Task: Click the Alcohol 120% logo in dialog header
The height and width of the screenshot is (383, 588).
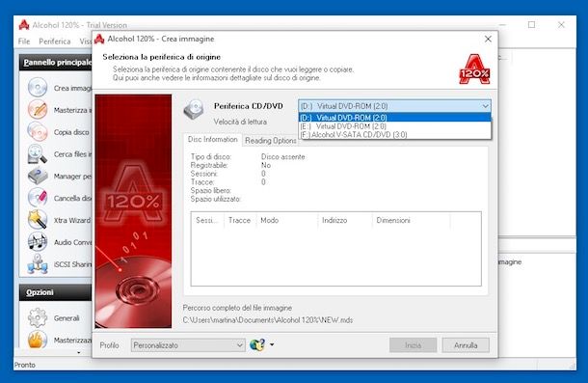Action: point(474,69)
